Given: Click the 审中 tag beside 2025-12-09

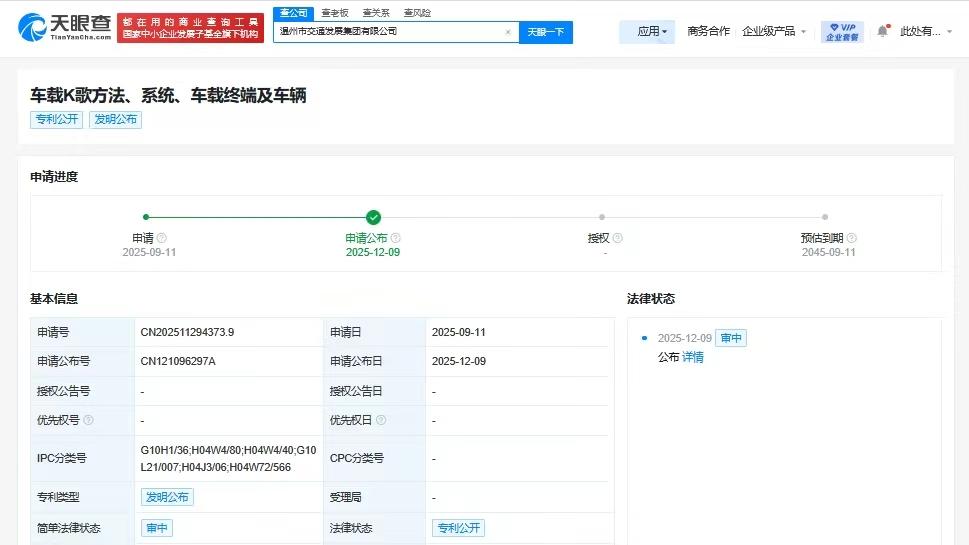Looking at the screenshot, I should click(731, 338).
